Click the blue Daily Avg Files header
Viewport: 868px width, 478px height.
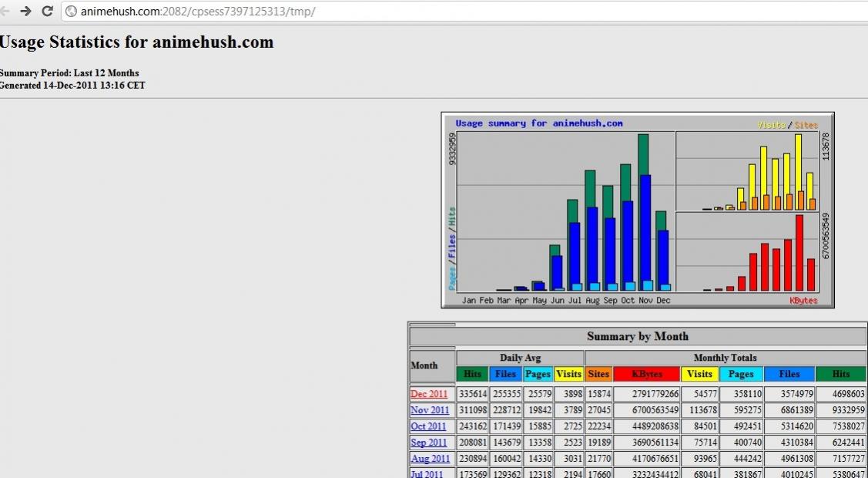(x=505, y=374)
